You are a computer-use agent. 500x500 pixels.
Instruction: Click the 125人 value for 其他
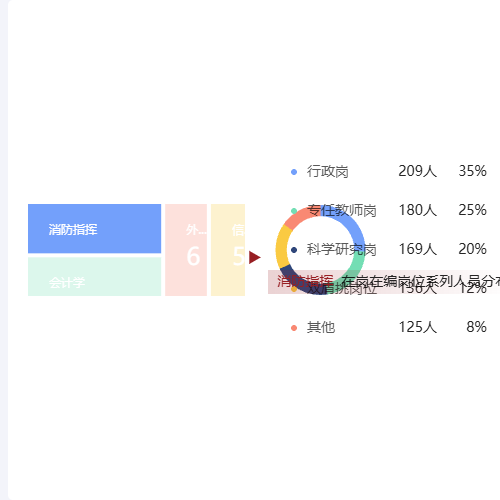point(417,327)
